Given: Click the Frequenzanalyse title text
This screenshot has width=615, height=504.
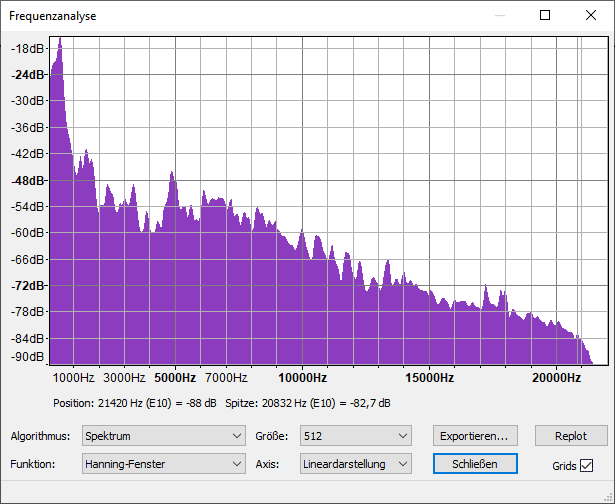Looking at the screenshot, I should click(53, 16).
